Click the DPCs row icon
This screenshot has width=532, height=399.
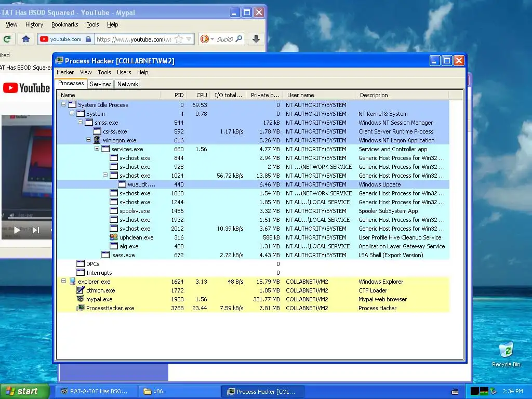point(81,263)
